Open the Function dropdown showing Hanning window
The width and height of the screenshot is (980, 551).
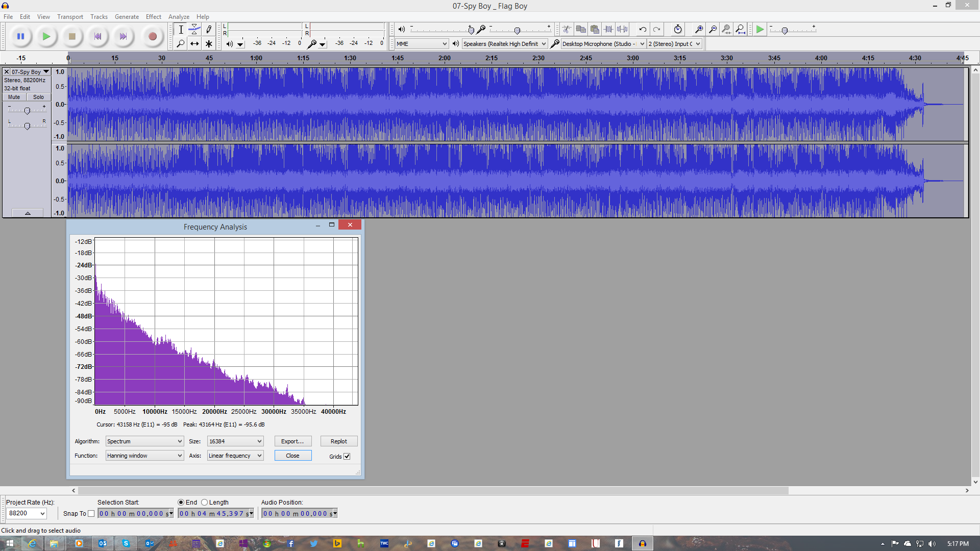click(144, 455)
